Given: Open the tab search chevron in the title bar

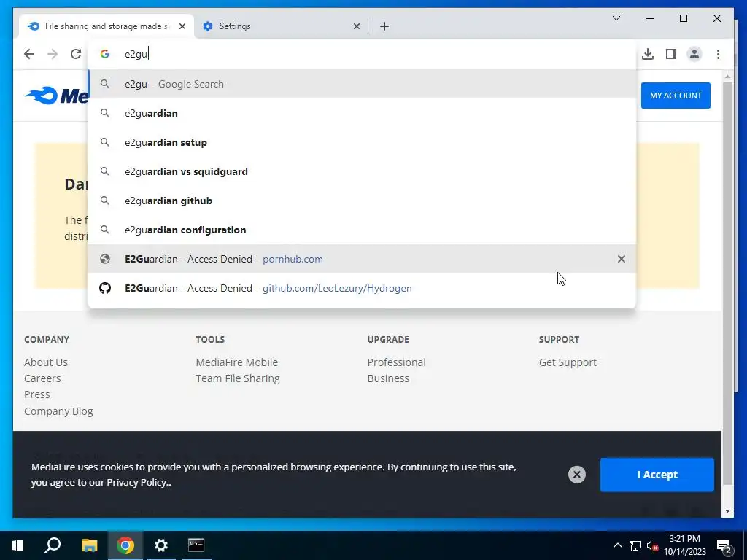Looking at the screenshot, I should click(x=616, y=18).
